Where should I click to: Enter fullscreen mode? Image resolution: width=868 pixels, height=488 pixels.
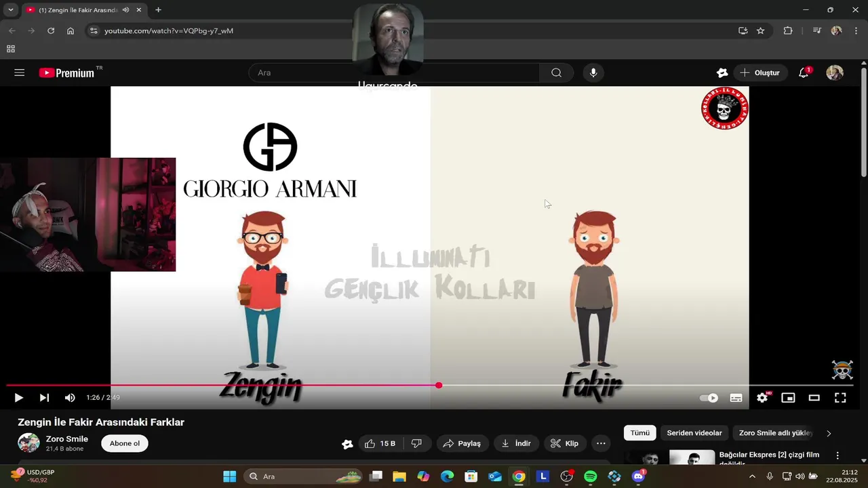(x=840, y=398)
